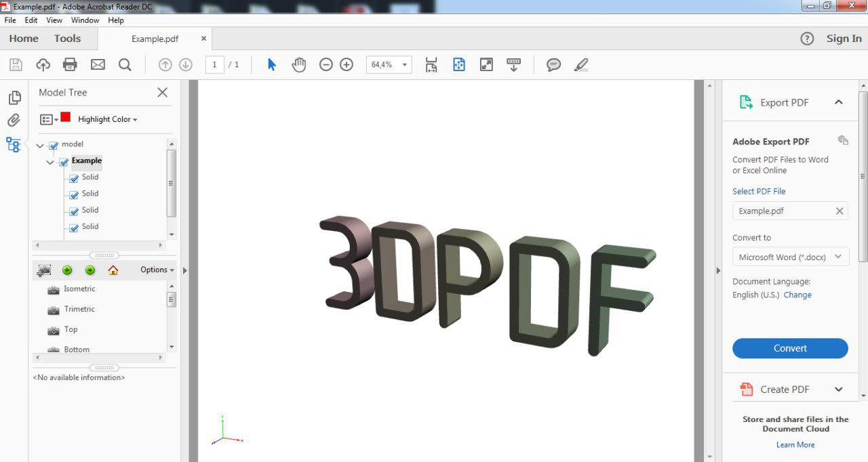The width and height of the screenshot is (868, 462).
Task: Open the Highlight Color swatch
Action: (65, 117)
